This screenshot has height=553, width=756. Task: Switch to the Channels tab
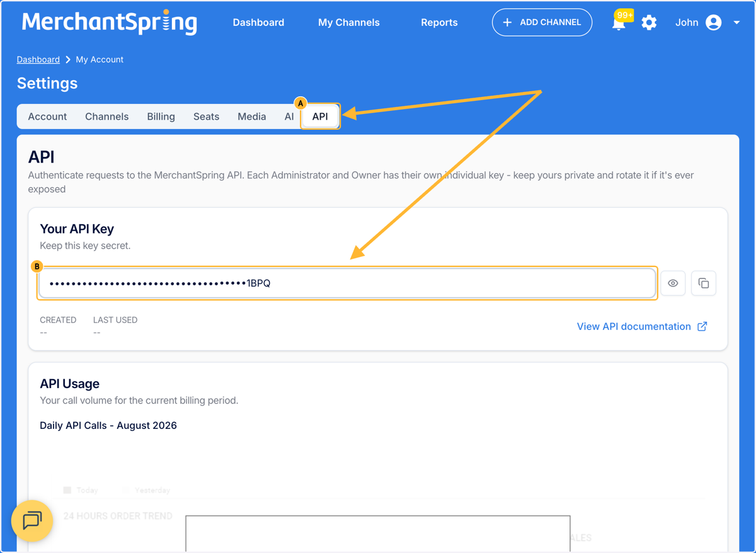coord(107,117)
